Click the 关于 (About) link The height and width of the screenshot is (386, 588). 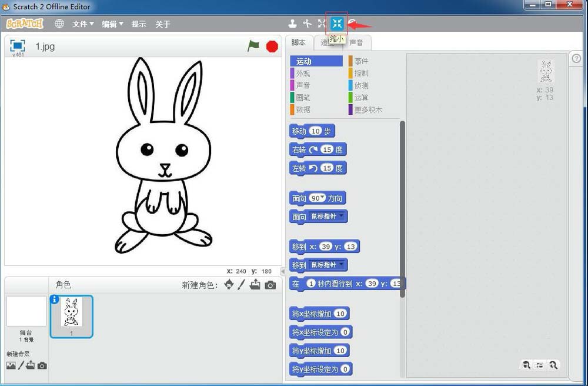pos(163,24)
